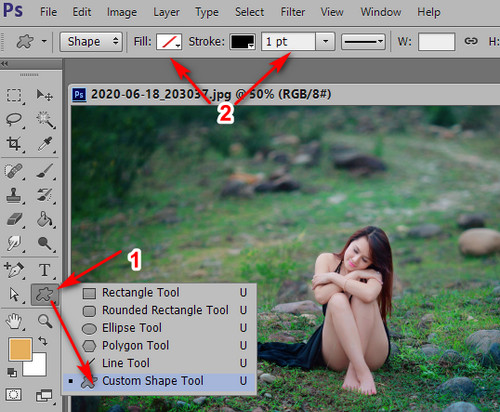Click the Photoshop Ps logo
Image resolution: width=500 pixels, height=412 pixels.
(x=13, y=11)
